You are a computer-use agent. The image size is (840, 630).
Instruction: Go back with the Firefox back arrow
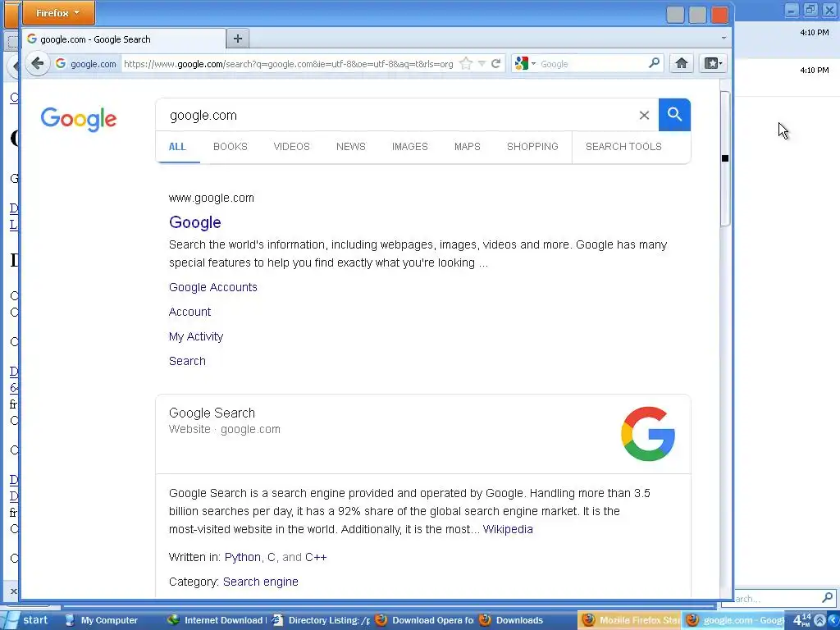pyautogui.click(x=37, y=64)
